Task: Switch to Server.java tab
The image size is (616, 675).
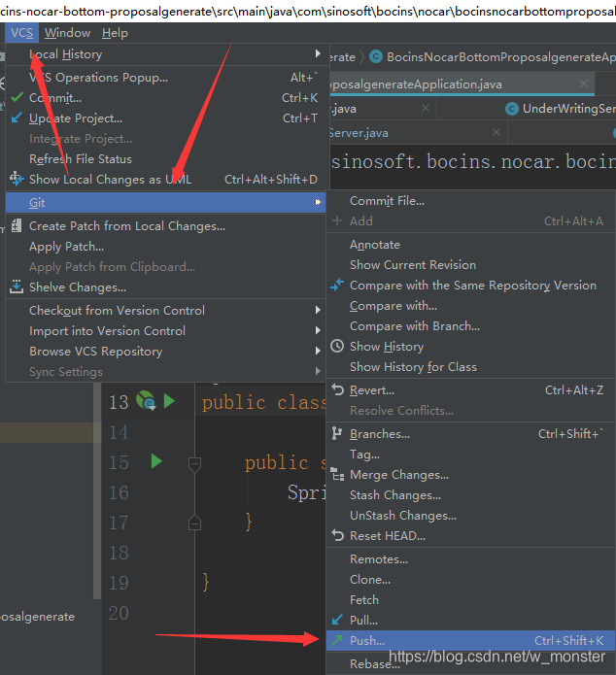Action: (x=359, y=133)
